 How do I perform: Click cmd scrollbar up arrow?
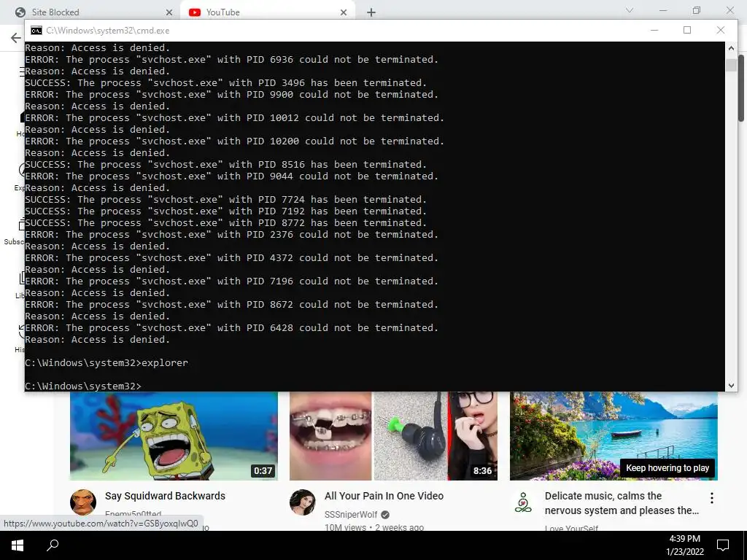tap(731, 47)
